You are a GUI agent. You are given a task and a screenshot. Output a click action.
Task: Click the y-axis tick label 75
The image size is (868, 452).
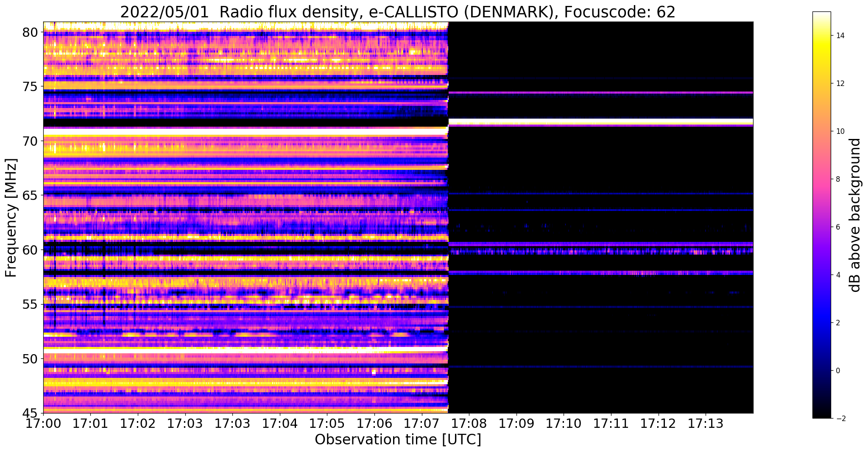pos(31,87)
